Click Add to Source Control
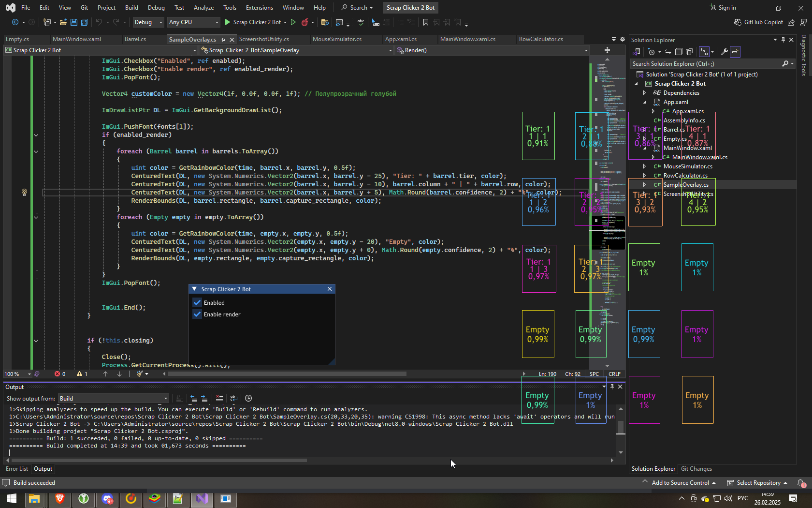 [680, 483]
